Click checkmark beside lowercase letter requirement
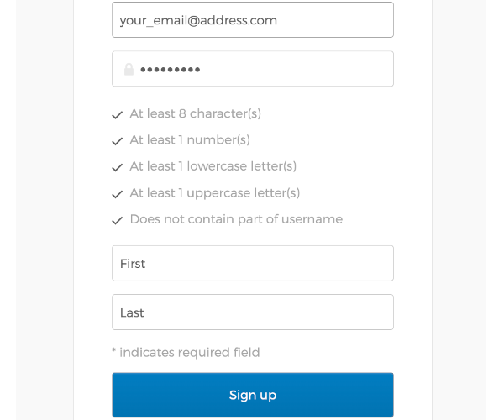 [x=118, y=167]
